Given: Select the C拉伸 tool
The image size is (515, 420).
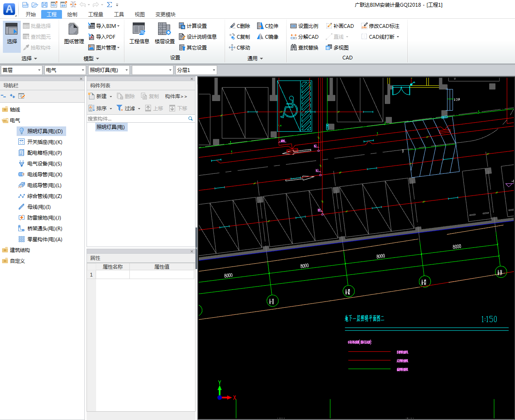Looking at the screenshot, I should point(267,26).
